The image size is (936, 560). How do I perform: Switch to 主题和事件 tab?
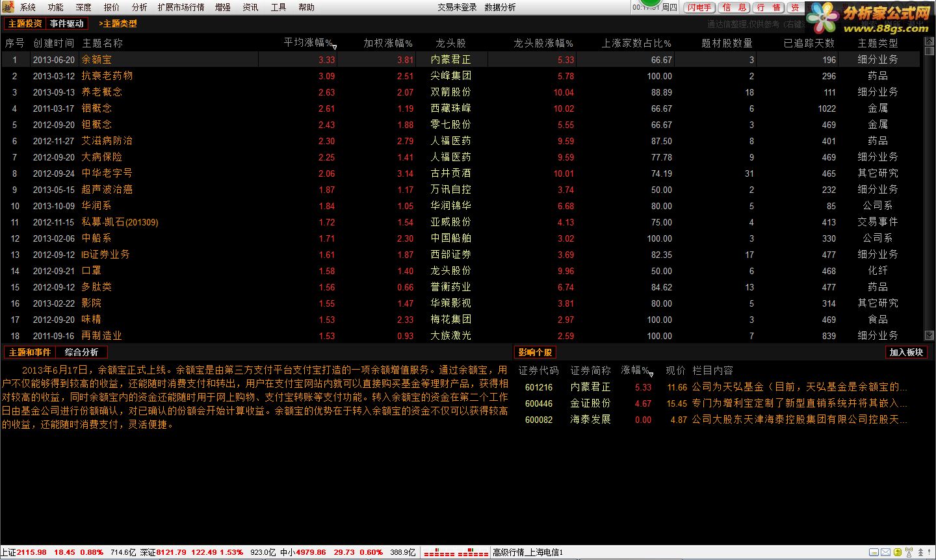coord(30,352)
